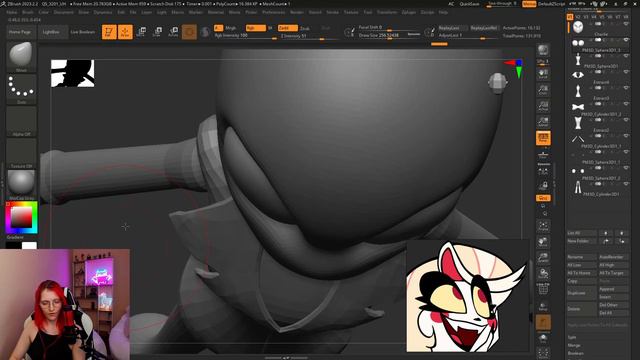Open the Document menu

[64, 12]
